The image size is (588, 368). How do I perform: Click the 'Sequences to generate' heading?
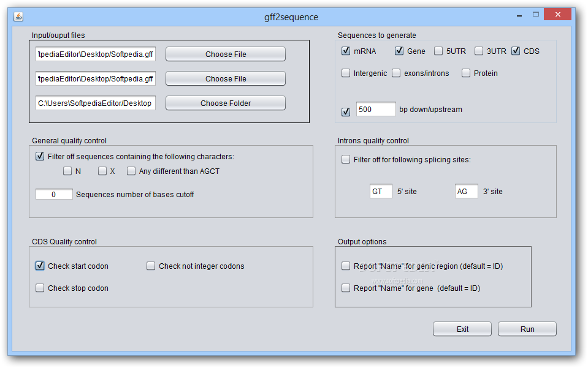coord(377,35)
